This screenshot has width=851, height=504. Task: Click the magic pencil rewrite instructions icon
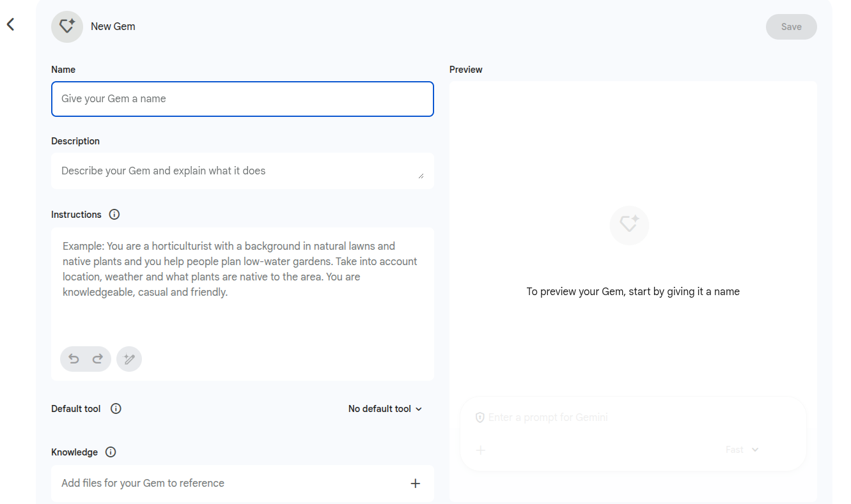coord(129,359)
